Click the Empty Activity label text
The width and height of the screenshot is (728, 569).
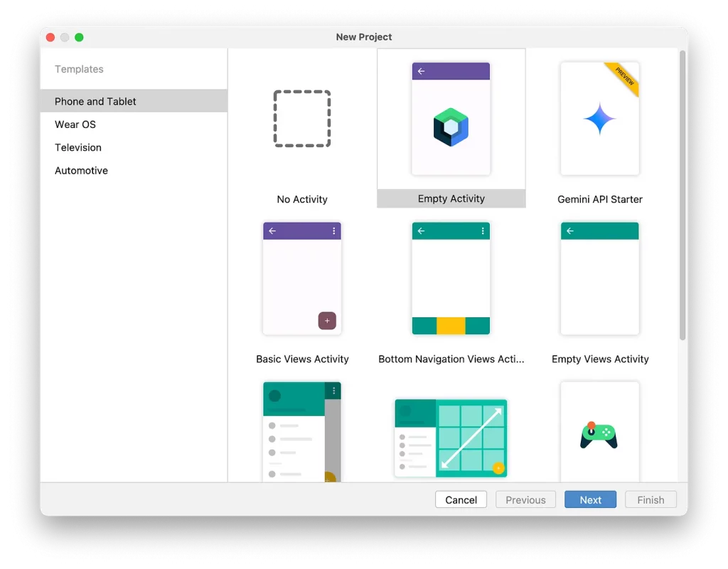click(x=451, y=199)
